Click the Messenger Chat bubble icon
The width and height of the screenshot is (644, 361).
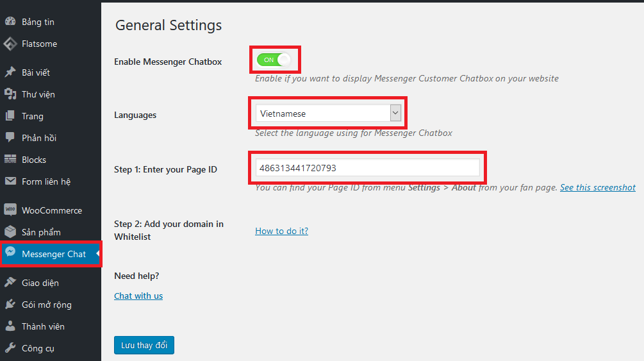point(10,251)
